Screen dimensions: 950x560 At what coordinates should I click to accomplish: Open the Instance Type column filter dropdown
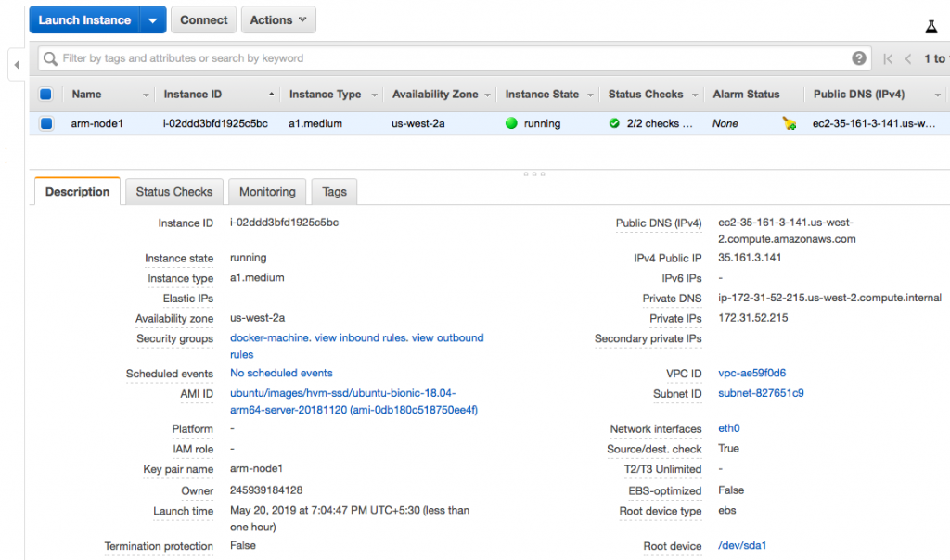(x=374, y=94)
